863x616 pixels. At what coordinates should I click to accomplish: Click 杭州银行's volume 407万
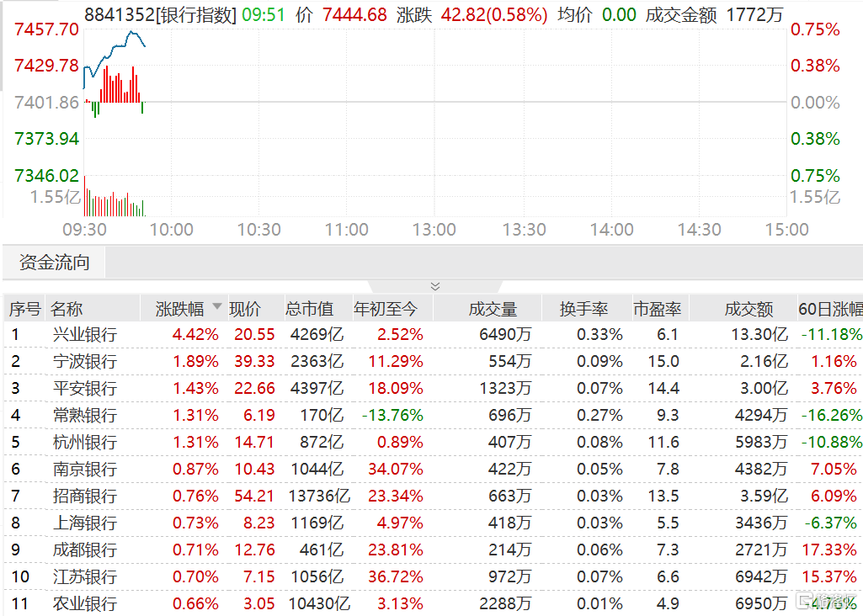pyautogui.click(x=509, y=442)
